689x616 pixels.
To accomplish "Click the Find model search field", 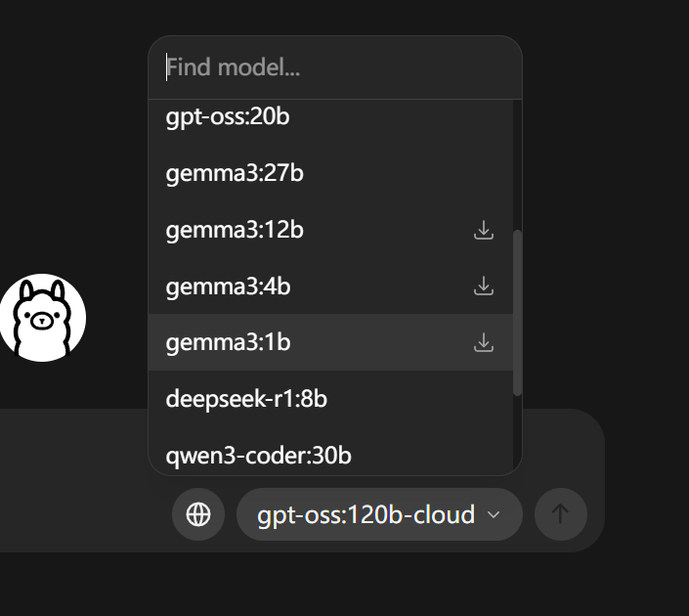I will 335,67.
